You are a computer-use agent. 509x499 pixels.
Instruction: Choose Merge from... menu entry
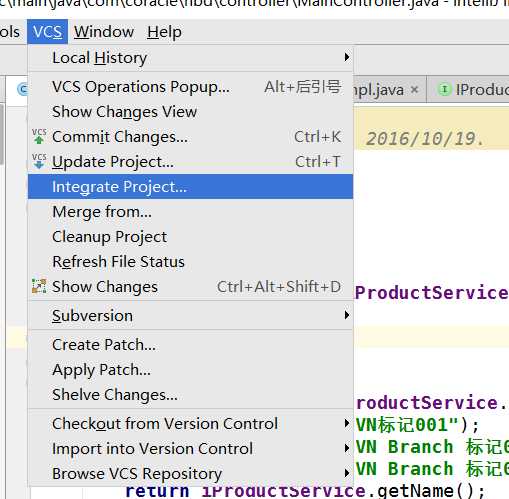click(190, 212)
